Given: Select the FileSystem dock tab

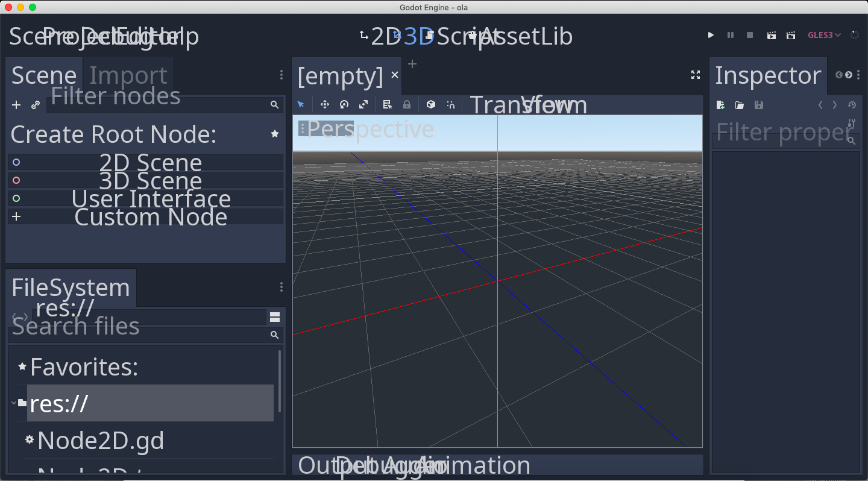Looking at the screenshot, I should 71,288.
